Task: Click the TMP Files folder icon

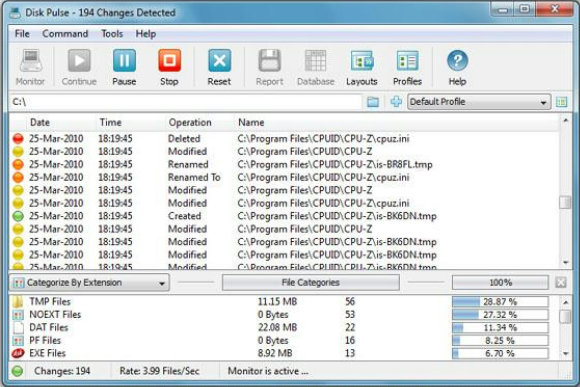Action: click(x=18, y=302)
